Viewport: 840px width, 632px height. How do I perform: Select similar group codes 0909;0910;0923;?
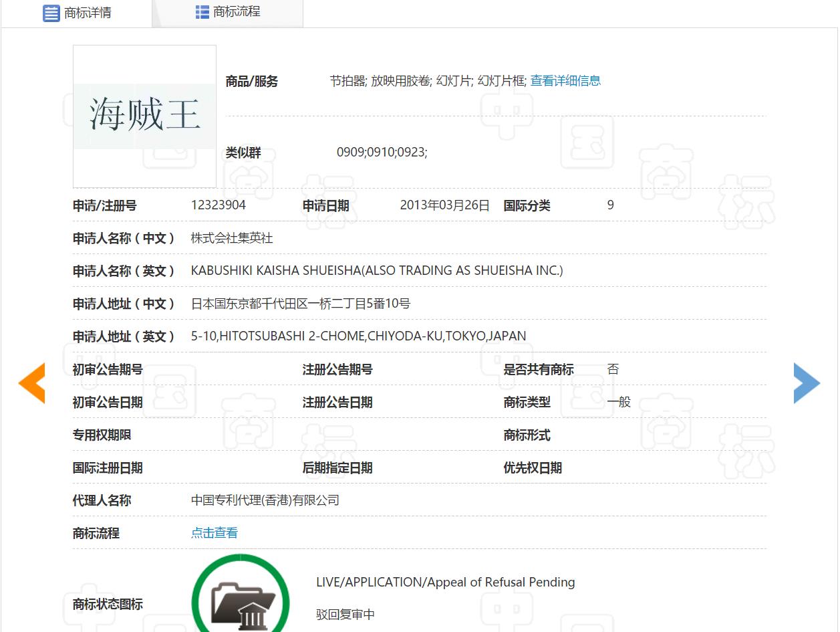click(382, 152)
